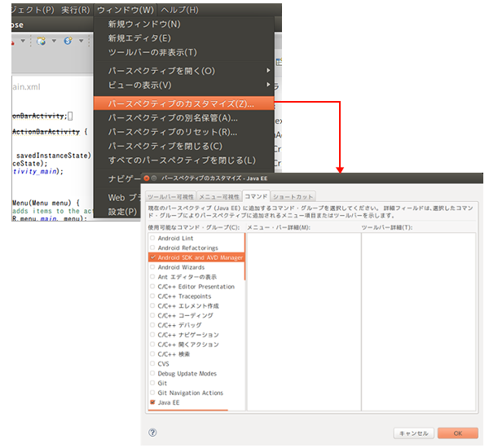Open the ウィンドウ(W) menu

click(x=125, y=10)
